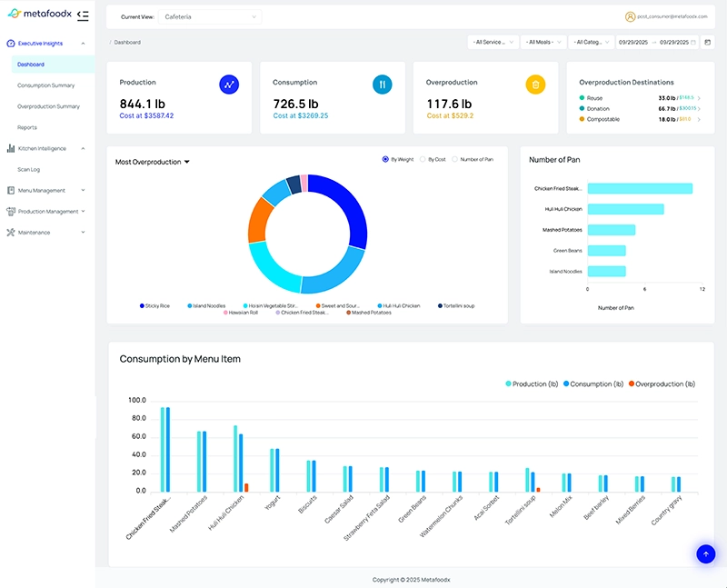The width and height of the screenshot is (727, 588).
Task: Click the end date field in range
Action: tap(674, 42)
